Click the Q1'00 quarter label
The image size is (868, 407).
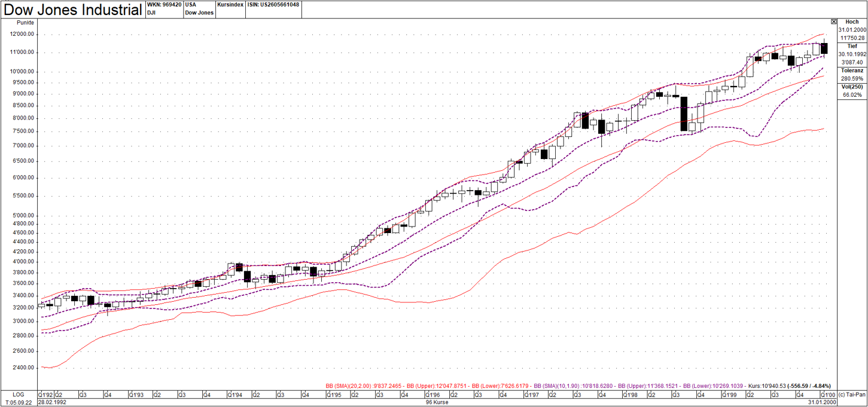point(828,395)
